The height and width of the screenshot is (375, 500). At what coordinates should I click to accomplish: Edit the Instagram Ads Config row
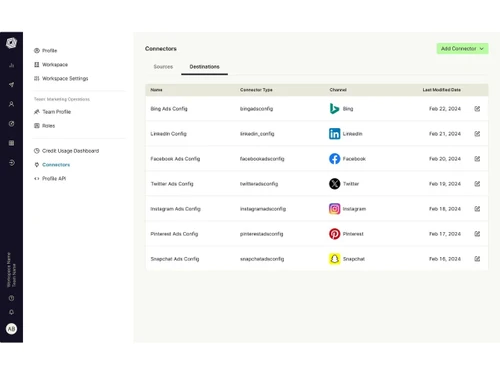(x=477, y=209)
